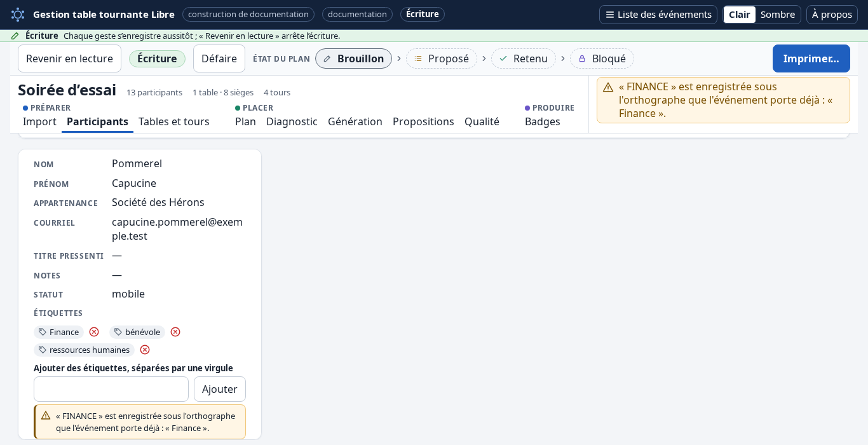This screenshot has height=445, width=868.
Task: Go to Badges tab
Action: [543, 121]
